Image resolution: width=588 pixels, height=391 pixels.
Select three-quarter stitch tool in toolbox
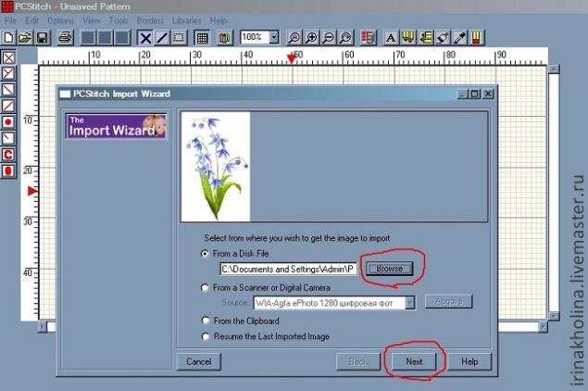click(x=8, y=73)
